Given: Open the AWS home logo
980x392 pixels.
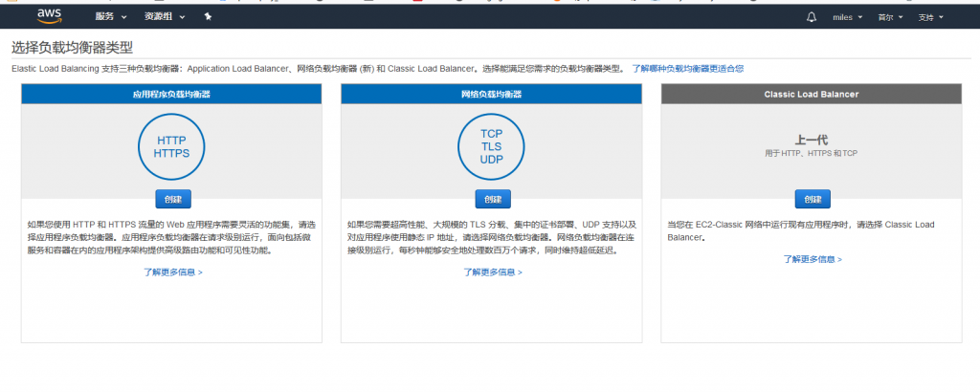Looking at the screenshot, I should pyautogui.click(x=49, y=16).
